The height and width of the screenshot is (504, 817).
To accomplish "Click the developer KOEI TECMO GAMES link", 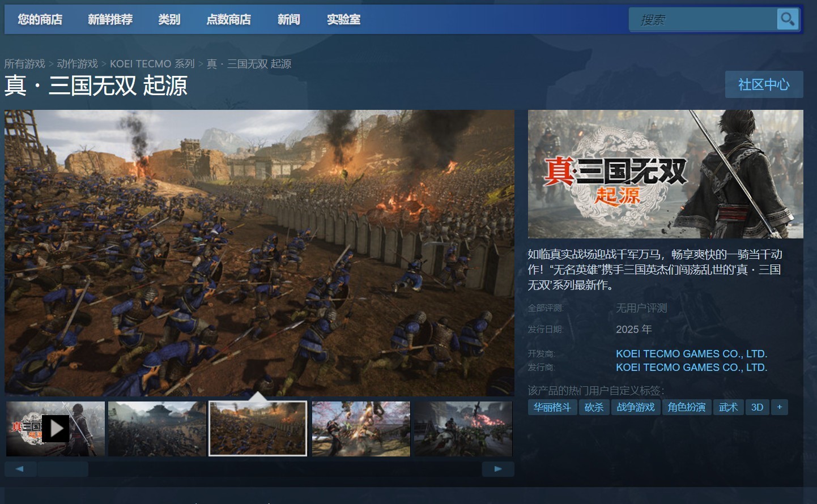I will tap(691, 353).
